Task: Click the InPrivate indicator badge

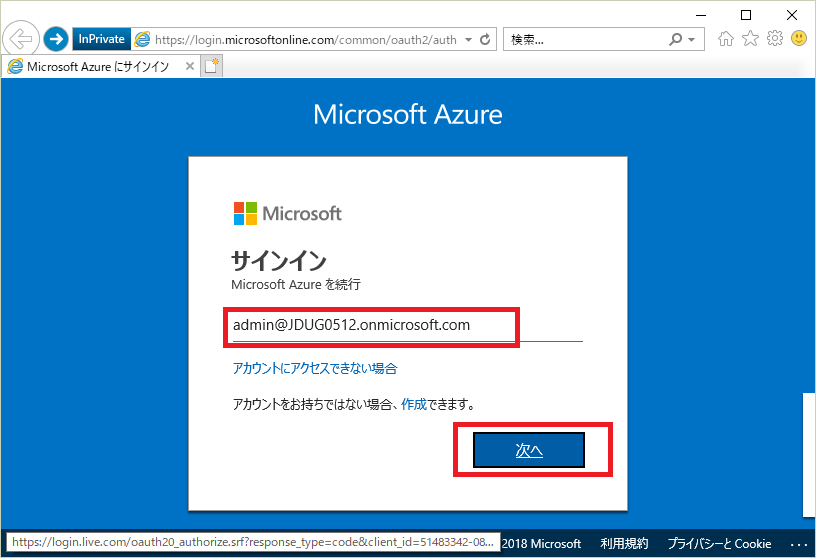Action: click(101, 39)
